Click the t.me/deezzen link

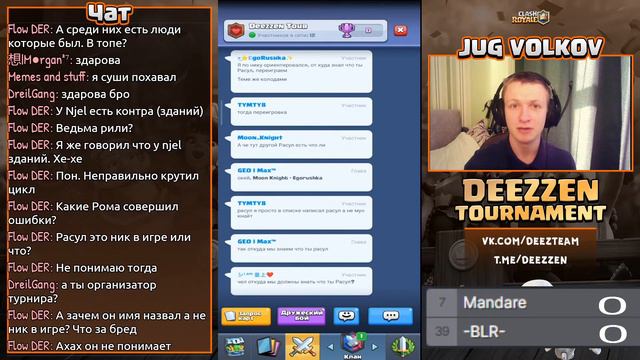(x=530, y=260)
